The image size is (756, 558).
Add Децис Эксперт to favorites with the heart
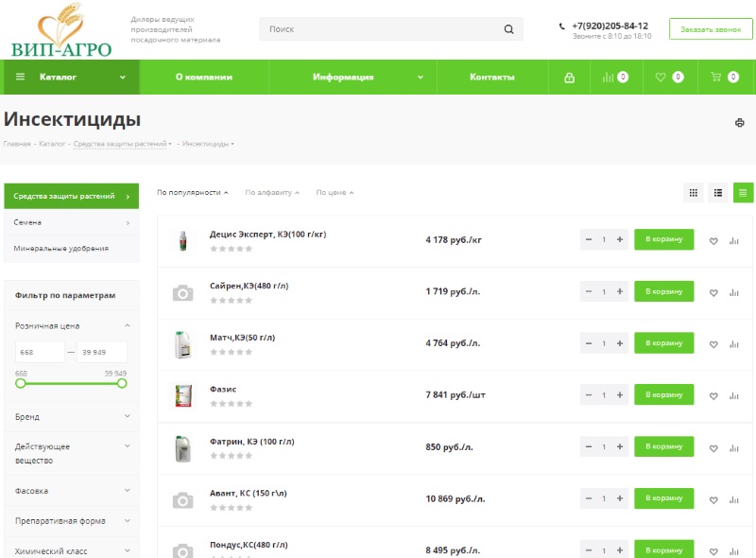pyautogui.click(x=713, y=241)
